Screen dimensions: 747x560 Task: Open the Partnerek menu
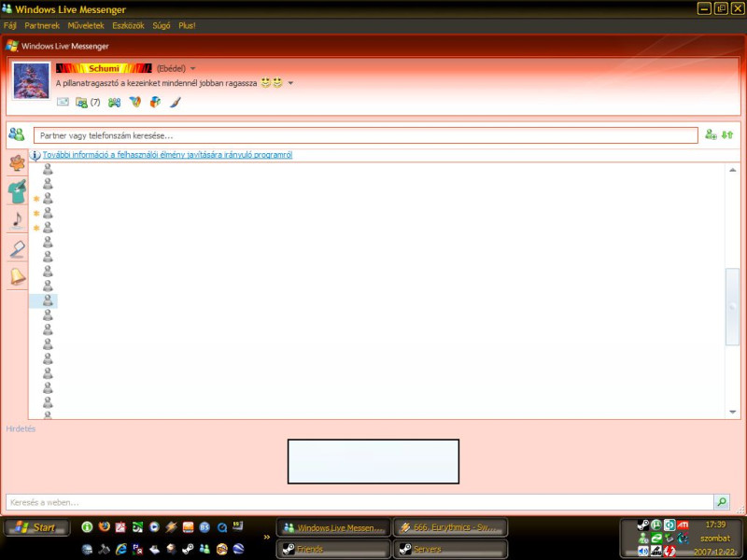(42, 26)
